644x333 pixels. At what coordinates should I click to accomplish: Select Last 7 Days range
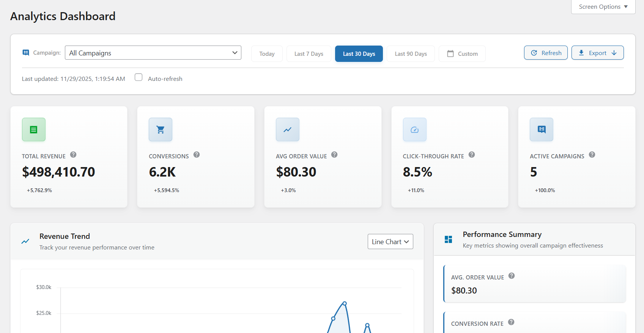pyautogui.click(x=309, y=54)
